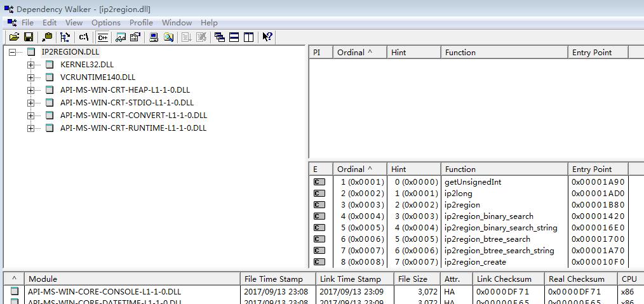Toggle the Auto Expand tree toolbar icon
Image resolution: width=644 pixels, height=304 pixels.
(x=65, y=37)
